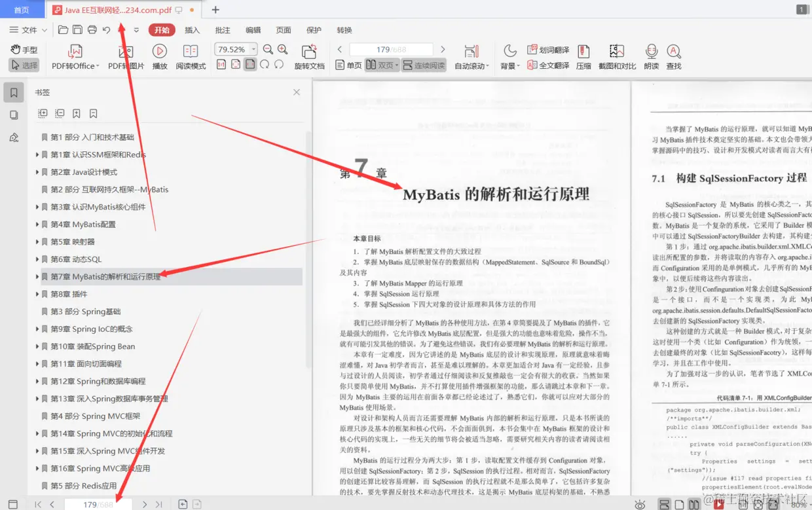
Task: Zoom out with the minus magnifier
Action: click(x=268, y=49)
